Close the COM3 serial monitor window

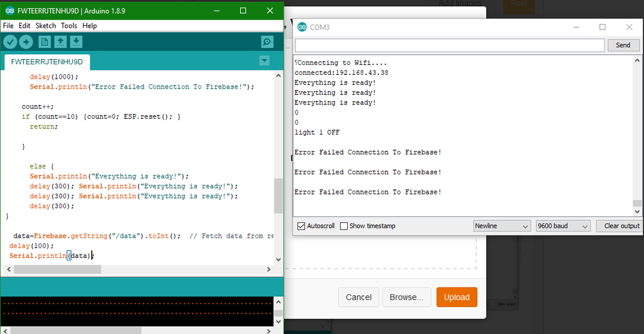629,26
